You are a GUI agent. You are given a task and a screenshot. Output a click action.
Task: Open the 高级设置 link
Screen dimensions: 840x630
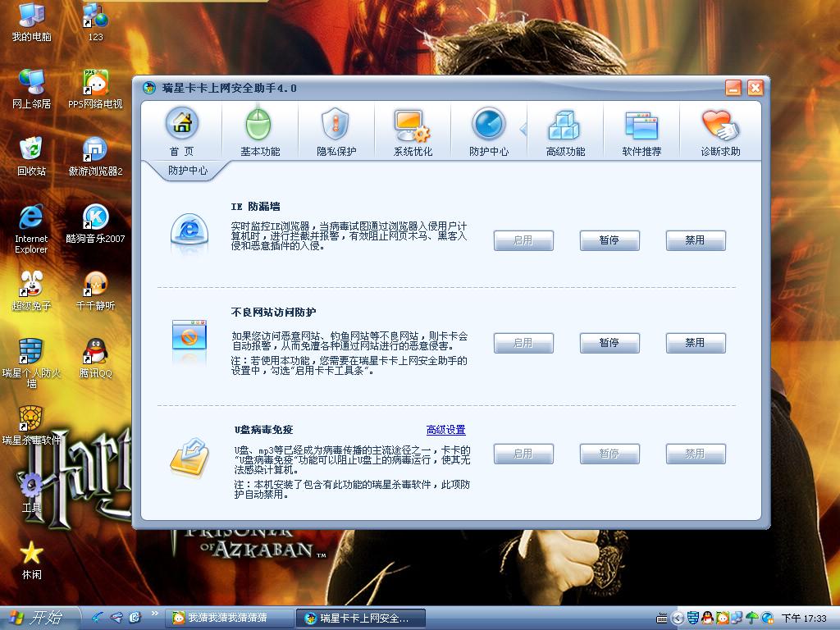click(445, 430)
